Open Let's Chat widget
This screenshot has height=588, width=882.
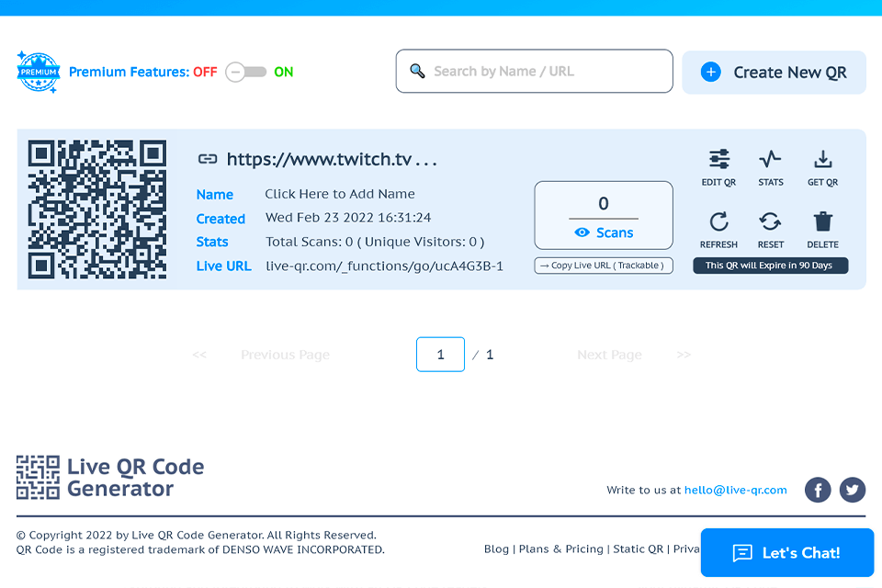point(787,552)
